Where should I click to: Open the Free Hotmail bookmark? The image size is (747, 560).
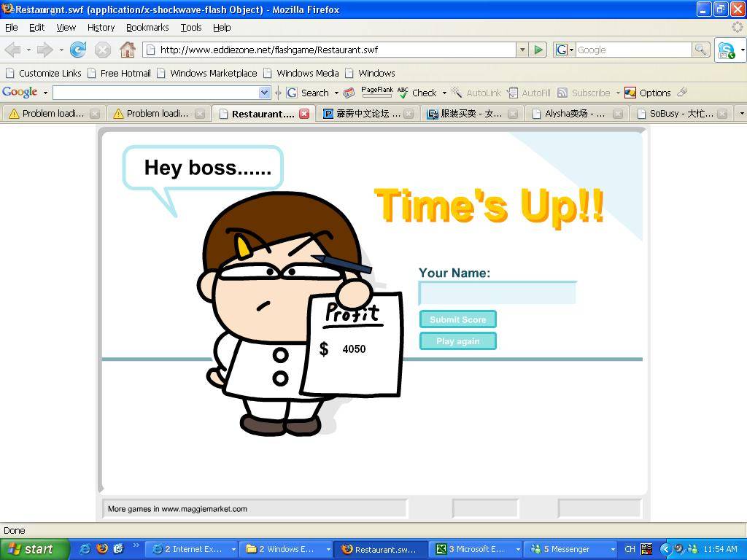click(120, 74)
